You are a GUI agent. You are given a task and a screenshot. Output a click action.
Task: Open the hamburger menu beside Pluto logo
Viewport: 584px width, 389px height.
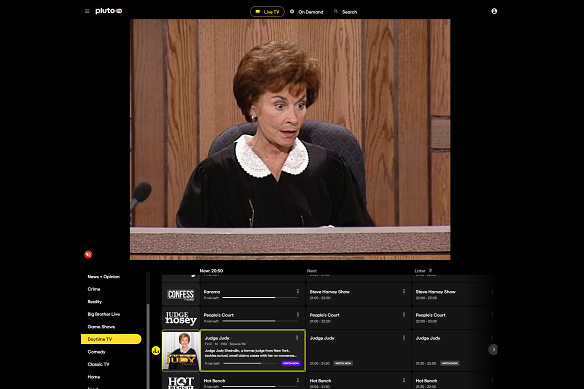(87, 11)
